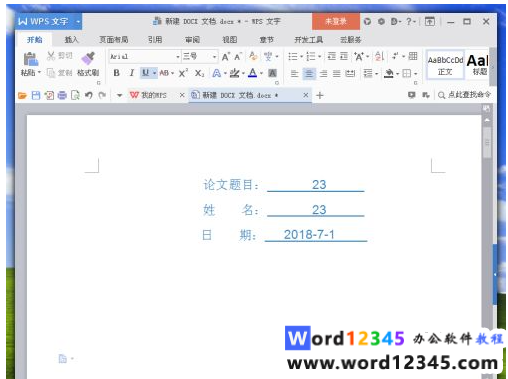Select the 正文 body style

coord(445,65)
